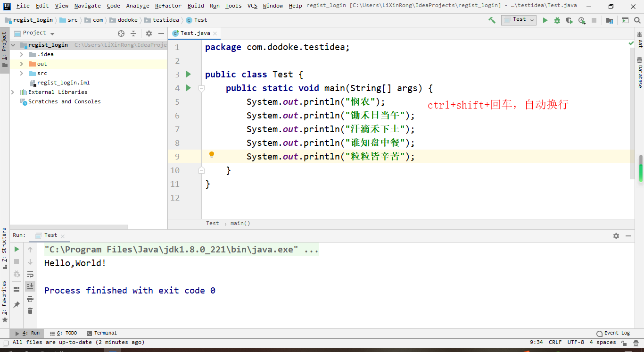Collapse the regist_login project node

[x=13, y=44]
